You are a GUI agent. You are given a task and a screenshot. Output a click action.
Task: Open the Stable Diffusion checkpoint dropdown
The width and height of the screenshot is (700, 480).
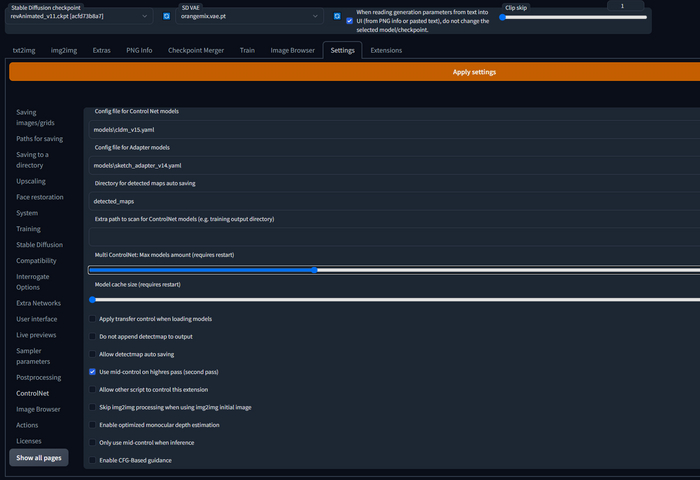(x=78, y=17)
